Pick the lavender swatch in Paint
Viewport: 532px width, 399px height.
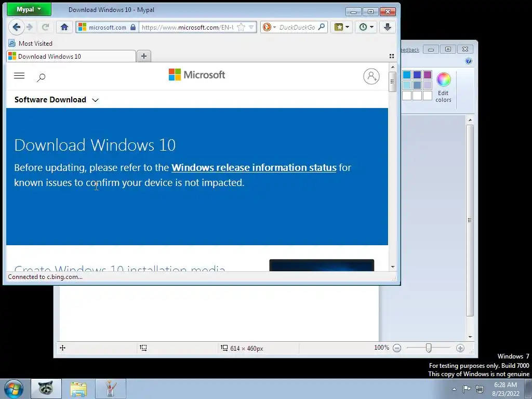[428, 85]
